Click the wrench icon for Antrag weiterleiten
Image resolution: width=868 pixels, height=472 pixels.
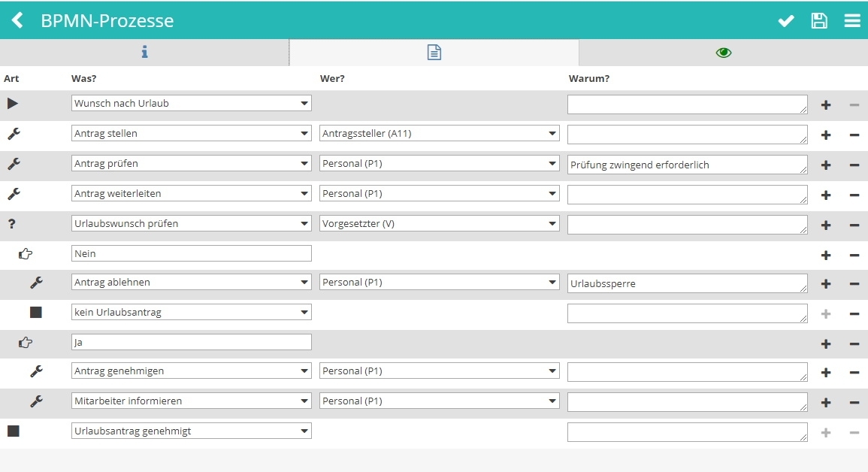[14, 194]
